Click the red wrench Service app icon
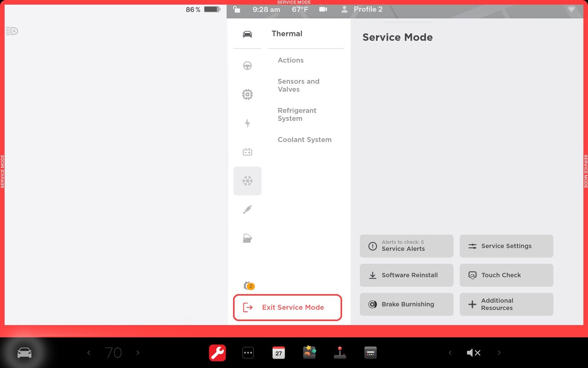This screenshot has width=588, height=368. (217, 352)
